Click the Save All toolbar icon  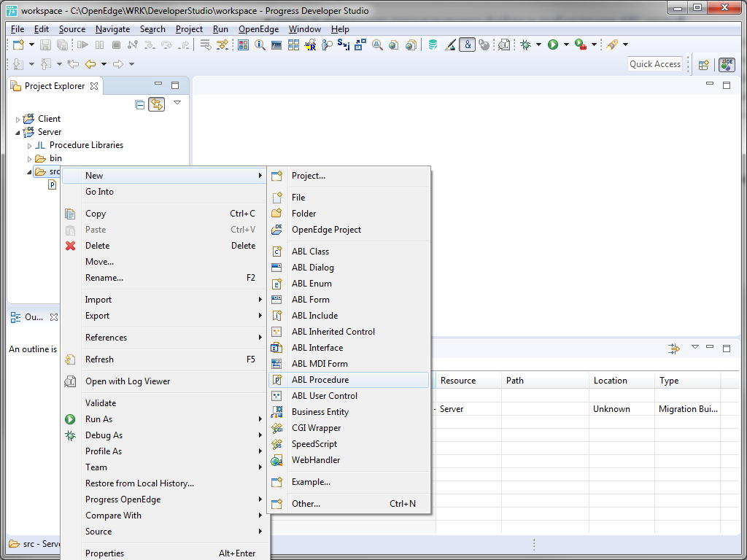(63, 44)
